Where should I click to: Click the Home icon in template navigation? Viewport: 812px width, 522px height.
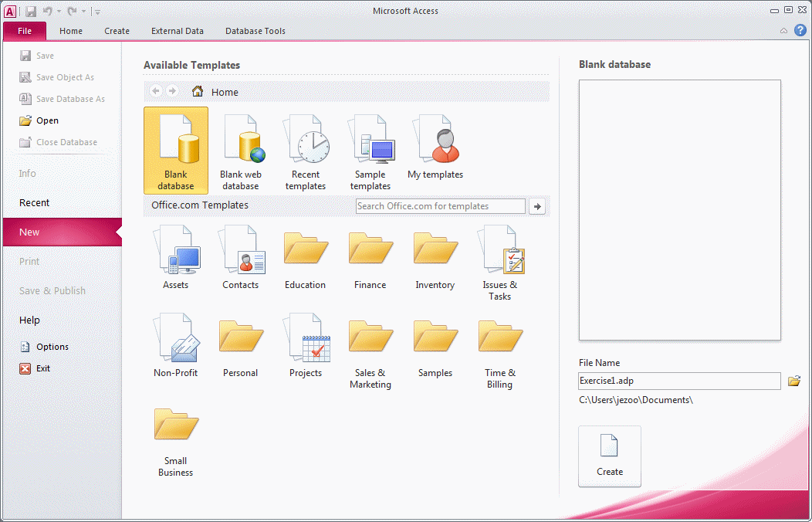tap(198, 92)
